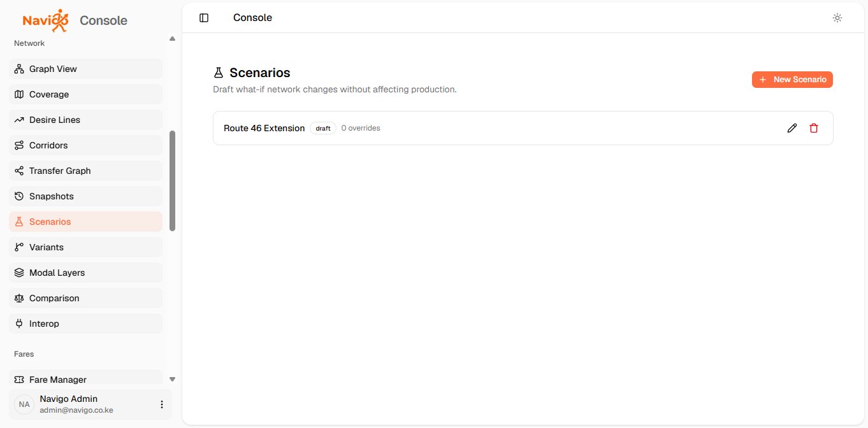Switch theme with the sun icon
Screen dimensions: 868x428
point(837,18)
